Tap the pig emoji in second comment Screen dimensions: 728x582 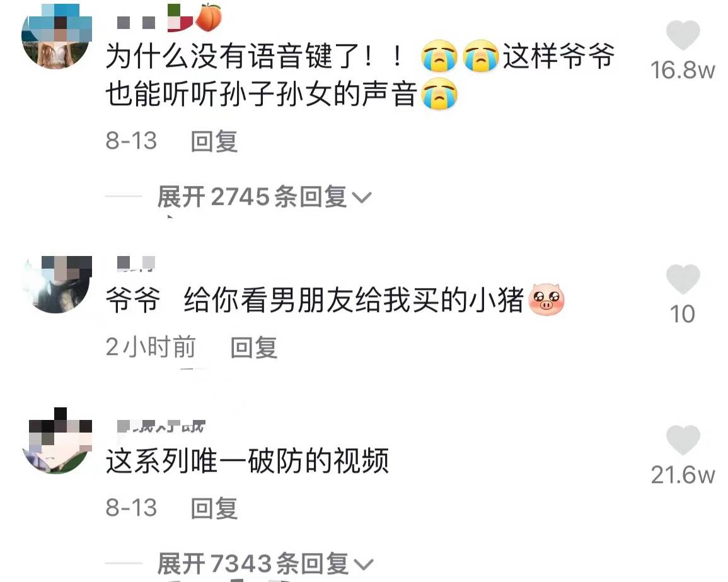546,300
